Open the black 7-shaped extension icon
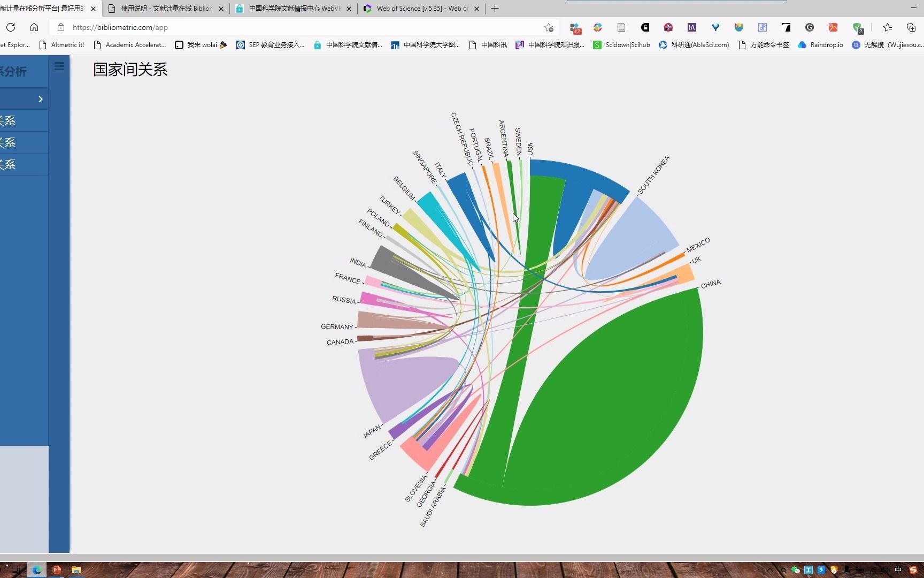Screen dimensions: 924x578 786,27
